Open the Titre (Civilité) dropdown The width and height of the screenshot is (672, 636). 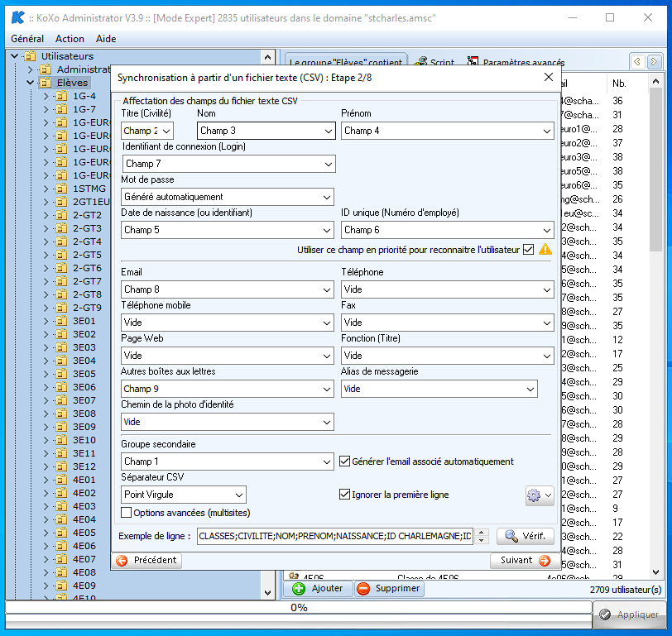147,131
